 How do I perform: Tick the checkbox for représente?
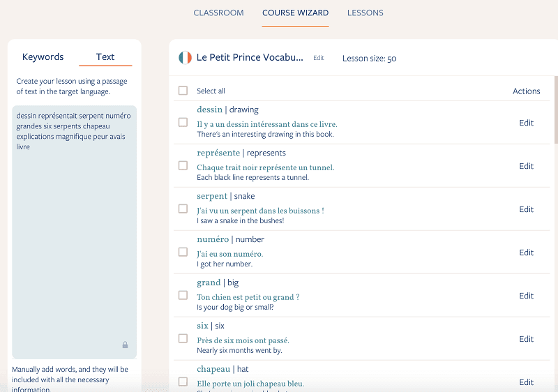(x=183, y=165)
